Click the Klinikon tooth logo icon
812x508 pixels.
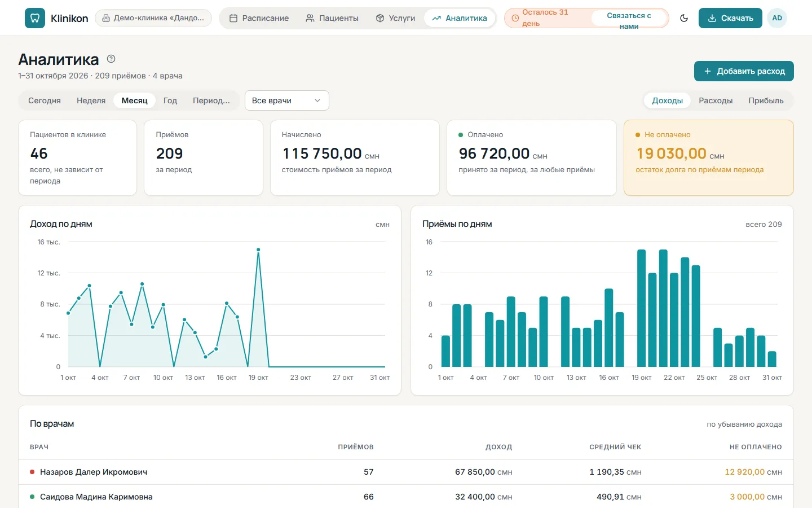coord(35,18)
